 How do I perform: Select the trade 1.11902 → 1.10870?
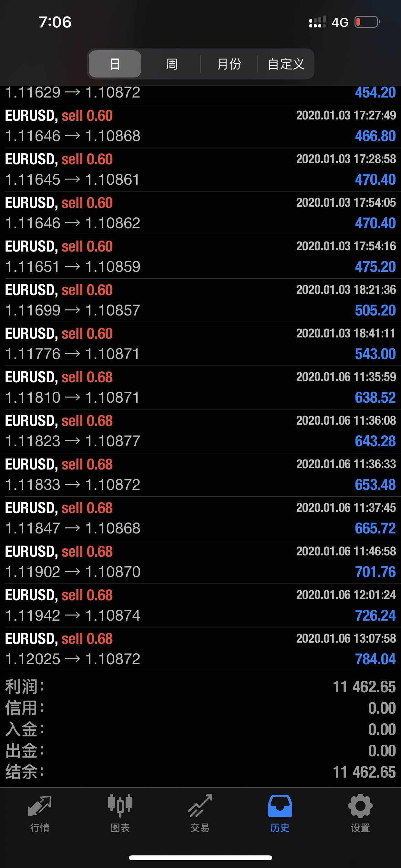(200, 562)
